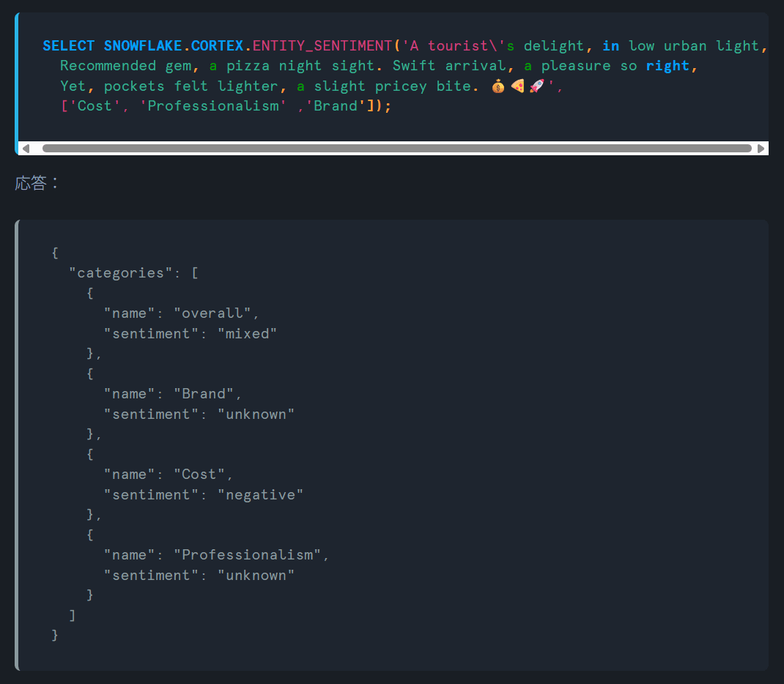Click the "mixed" sentiment value
Image resolution: width=784 pixels, height=684 pixels.
(x=247, y=334)
